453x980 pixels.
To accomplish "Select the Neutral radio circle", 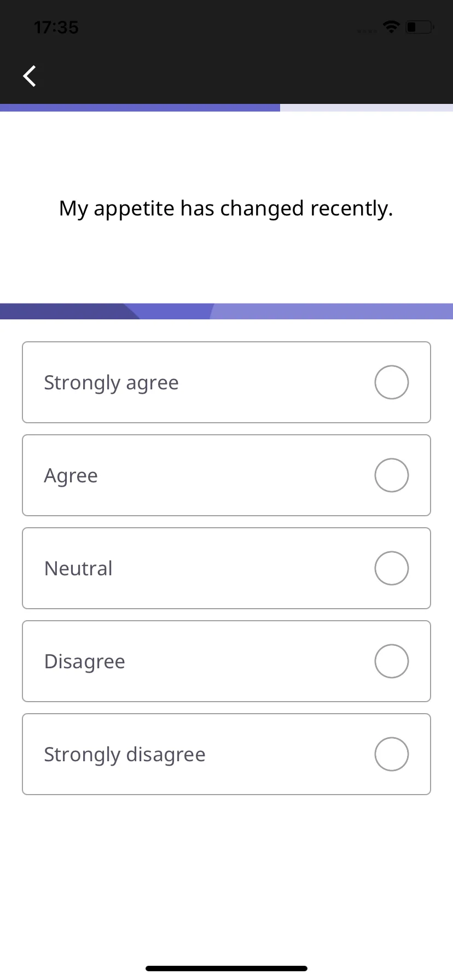I will pyautogui.click(x=392, y=568).
